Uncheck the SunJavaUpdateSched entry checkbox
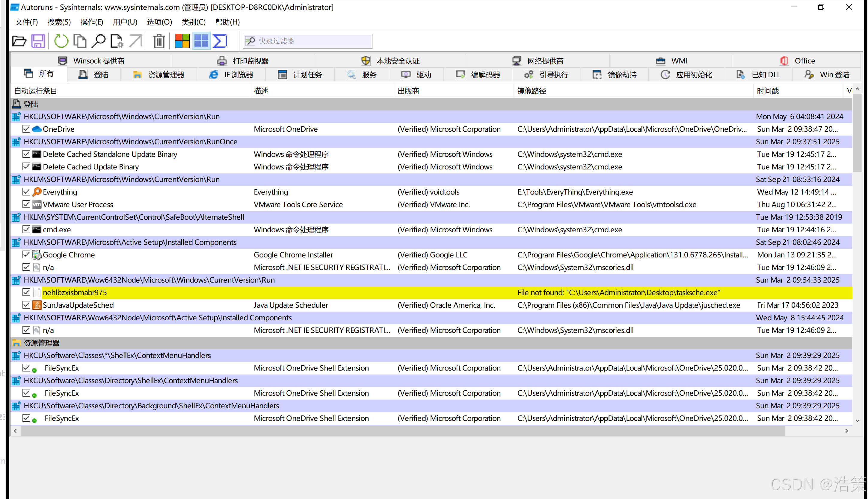 [26, 305]
